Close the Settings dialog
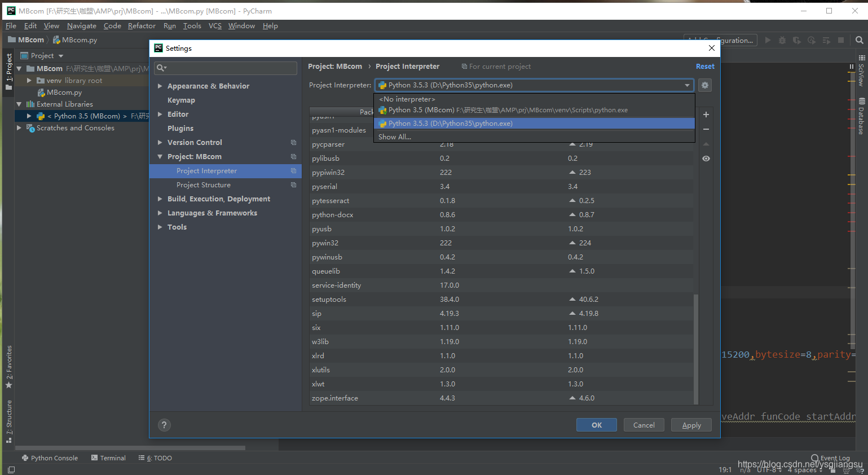The image size is (868, 475). (x=711, y=48)
